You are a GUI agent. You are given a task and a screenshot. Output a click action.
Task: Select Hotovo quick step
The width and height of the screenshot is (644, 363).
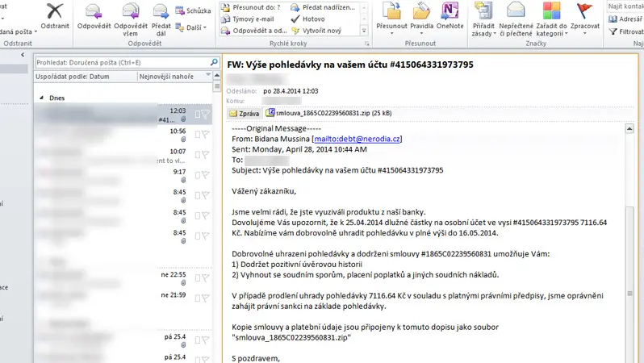tap(307, 19)
